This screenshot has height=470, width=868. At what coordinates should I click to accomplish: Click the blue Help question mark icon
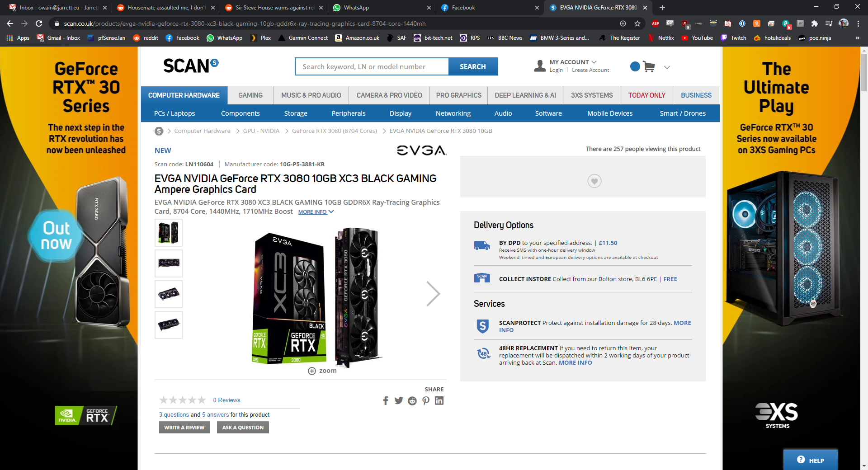click(801, 460)
